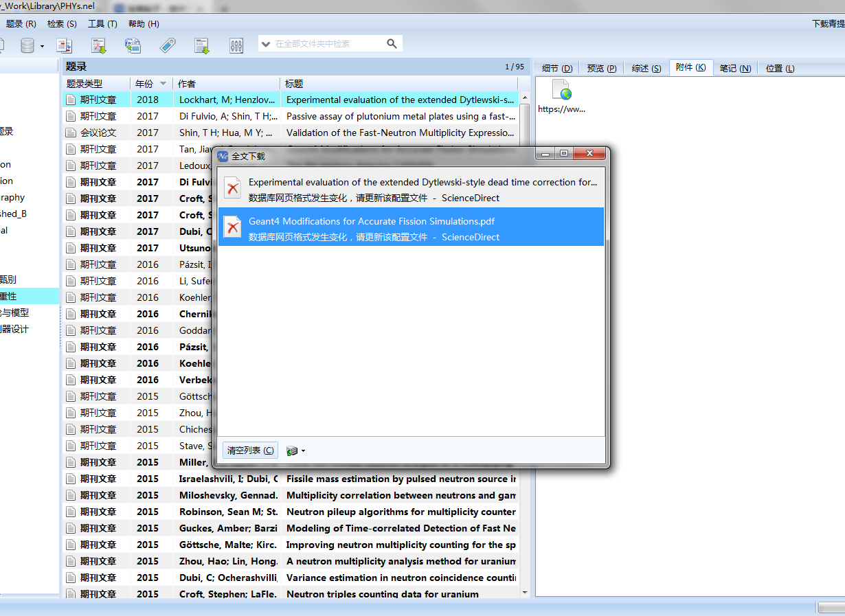The image size is (845, 616).
Task: Expand the database icon's dropdown arrow
Action: [42, 46]
